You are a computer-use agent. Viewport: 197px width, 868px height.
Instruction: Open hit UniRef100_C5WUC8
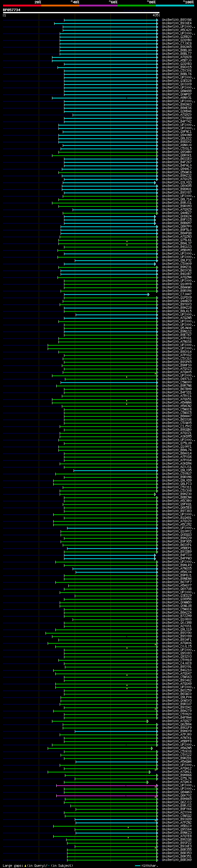pyautogui.click(x=176, y=409)
